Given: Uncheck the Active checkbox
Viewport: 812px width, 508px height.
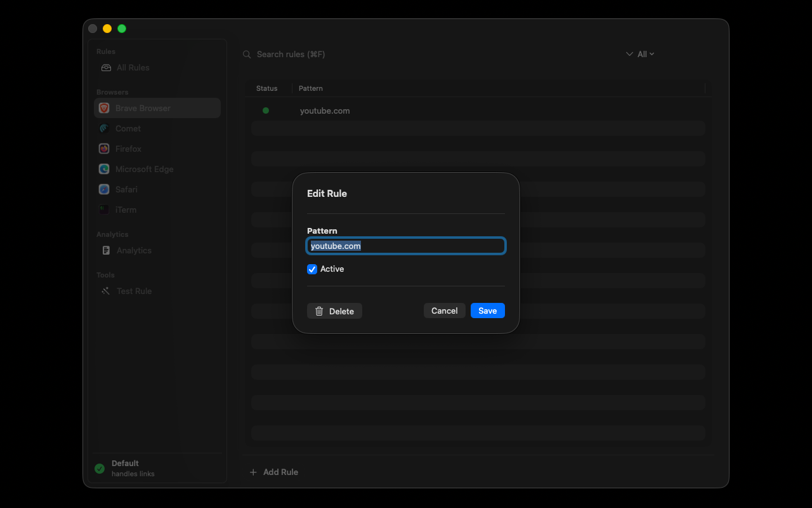Looking at the screenshot, I should 312,269.
